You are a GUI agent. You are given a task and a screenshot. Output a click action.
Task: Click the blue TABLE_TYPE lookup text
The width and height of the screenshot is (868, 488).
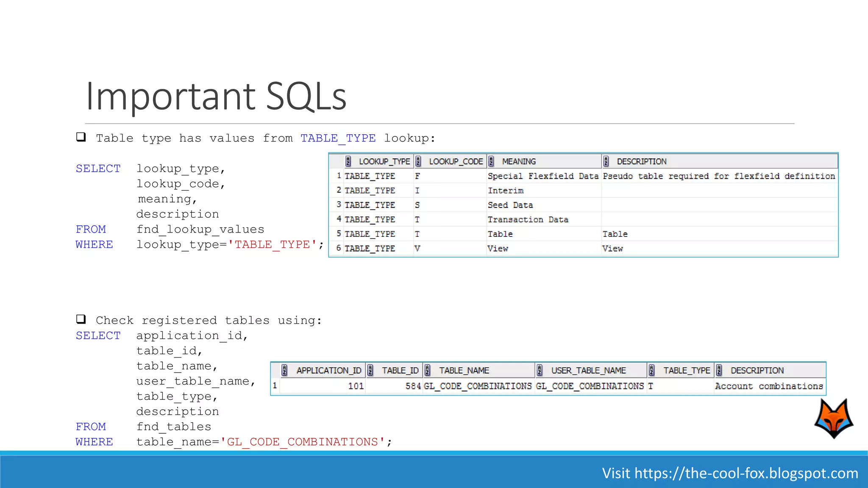338,139
